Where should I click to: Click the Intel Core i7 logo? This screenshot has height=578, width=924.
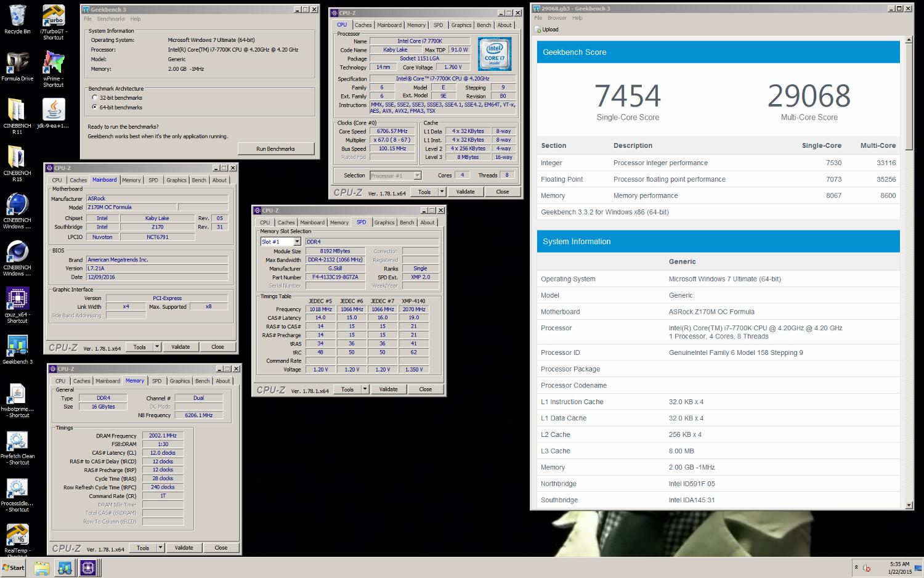point(494,54)
